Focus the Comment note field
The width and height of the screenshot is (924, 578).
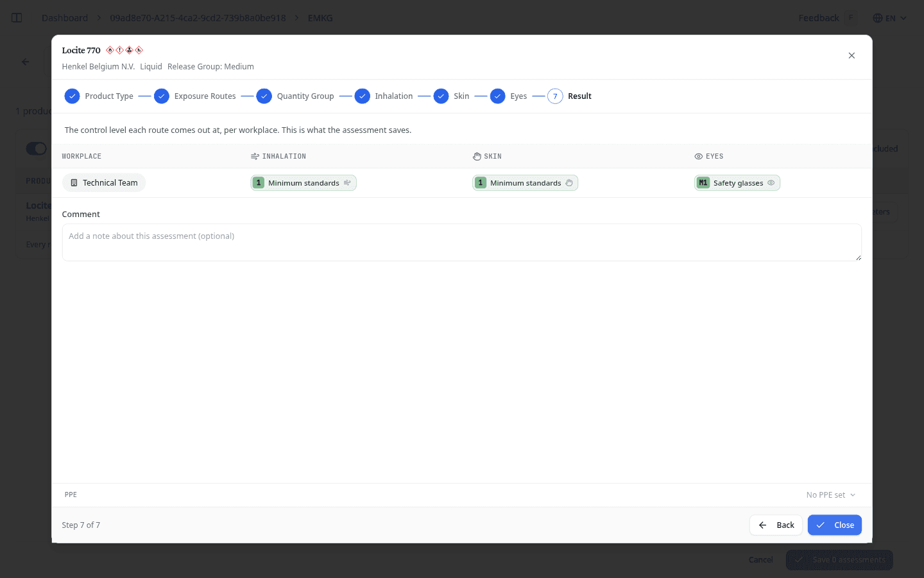[462, 242]
